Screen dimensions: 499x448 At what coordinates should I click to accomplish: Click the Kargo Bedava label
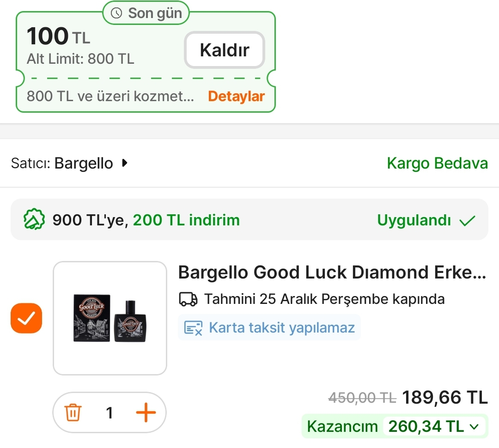(437, 163)
